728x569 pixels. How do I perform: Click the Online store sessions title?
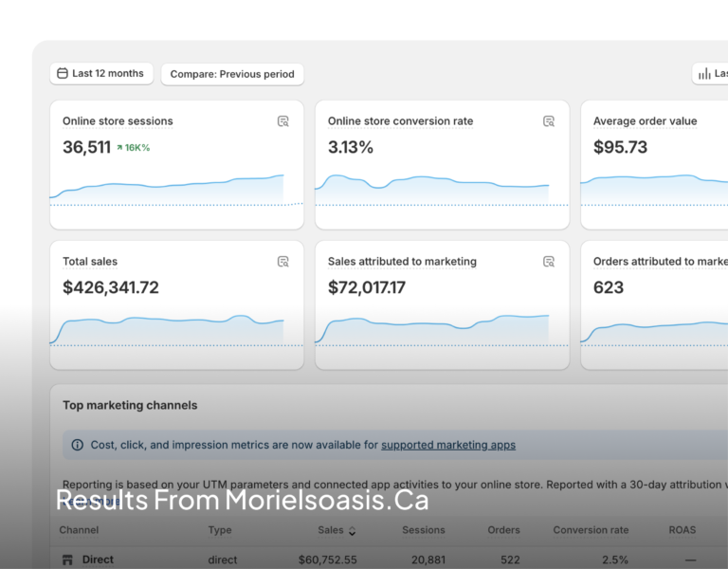click(x=118, y=121)
